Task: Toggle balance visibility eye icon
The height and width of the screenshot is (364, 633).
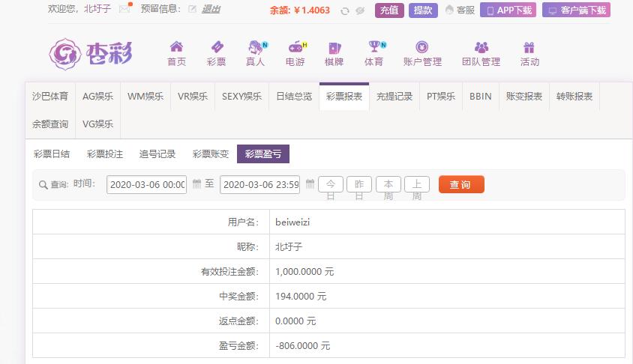Action: [360, 11]
